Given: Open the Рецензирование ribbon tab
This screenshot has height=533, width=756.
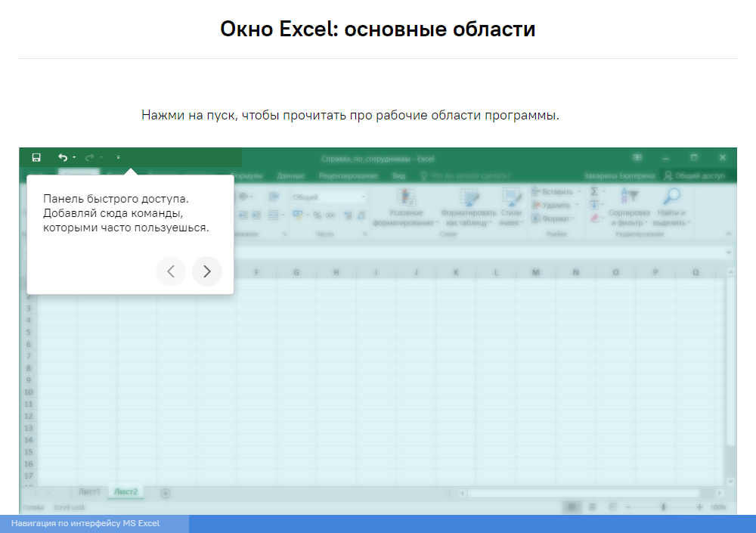Looking at the screenshot, I should pyautogui.click(x=347, y=176).
